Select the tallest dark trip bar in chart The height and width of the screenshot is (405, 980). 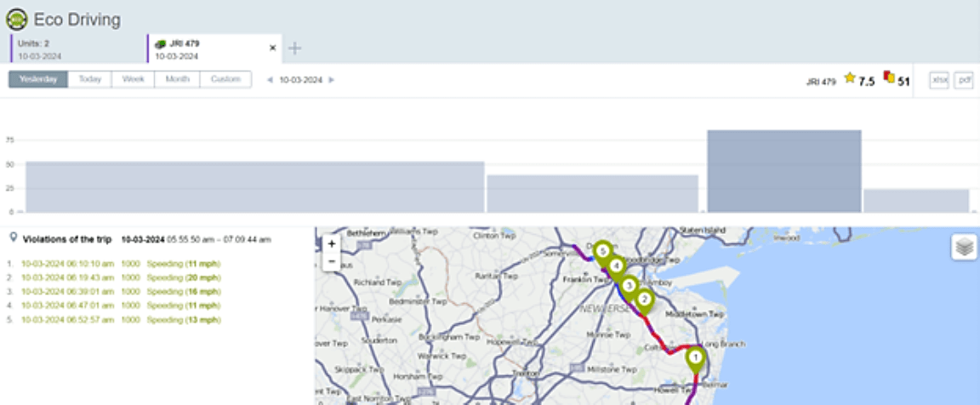tap(783, 171)
